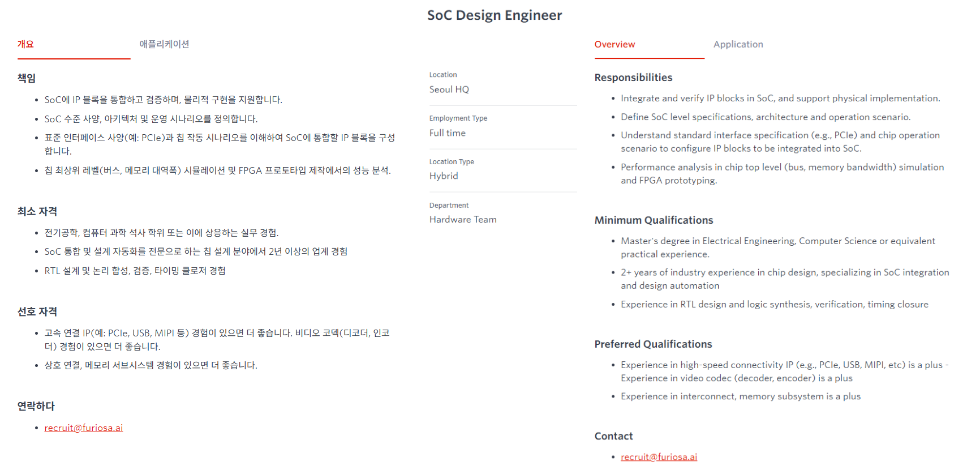Select the English Overview tab
Screen dimensions: 980x474
click(x=614, y=44)
